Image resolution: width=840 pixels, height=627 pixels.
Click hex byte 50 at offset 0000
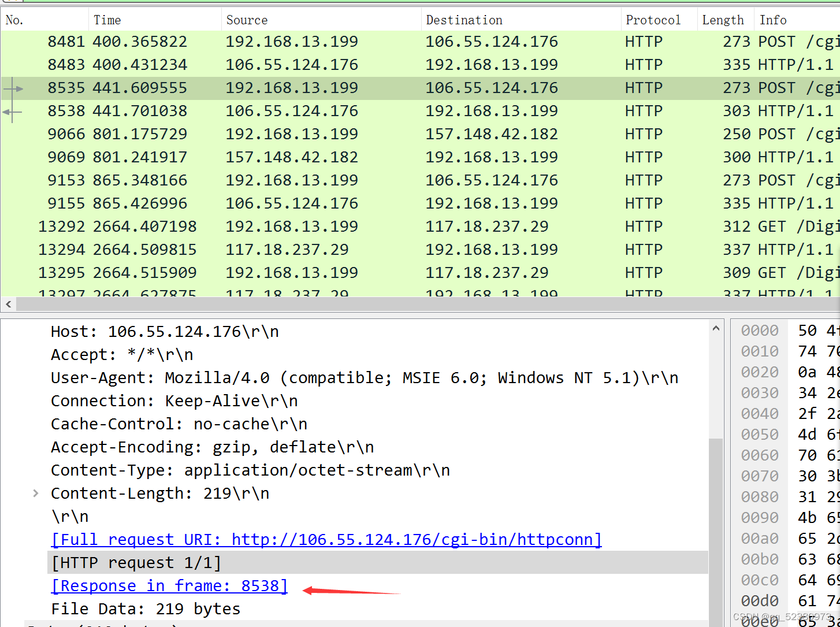point(807,331)
